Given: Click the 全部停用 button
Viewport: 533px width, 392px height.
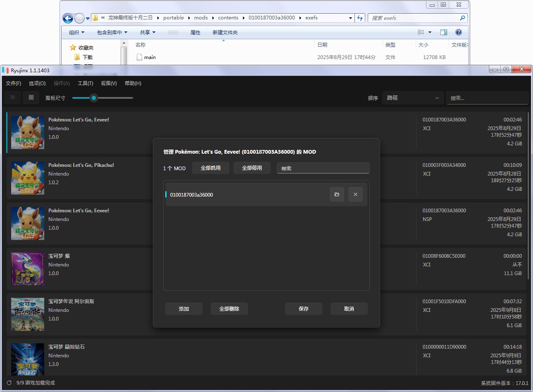Looking at the screenshot, I should (252, 168).
